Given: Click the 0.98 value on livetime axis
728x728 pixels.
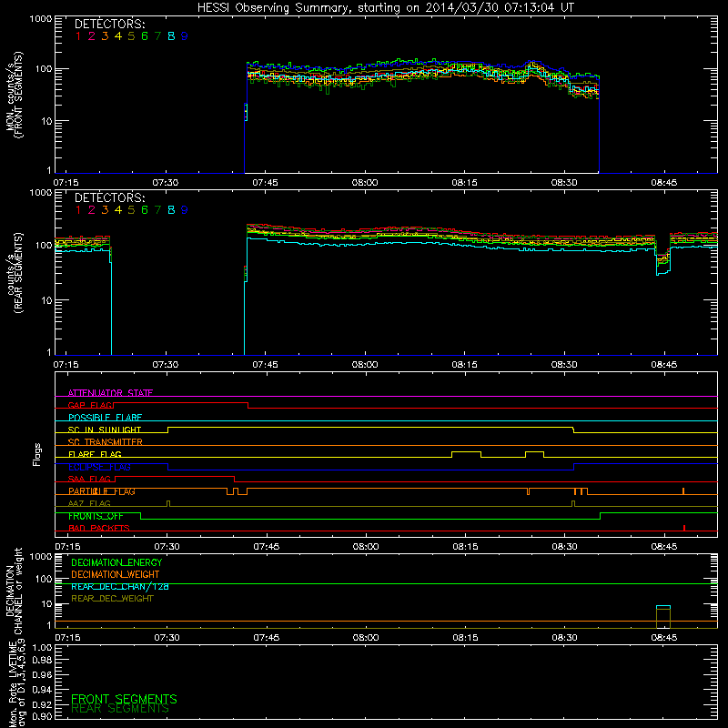Looking at the screenshot, I should (42, 661).
